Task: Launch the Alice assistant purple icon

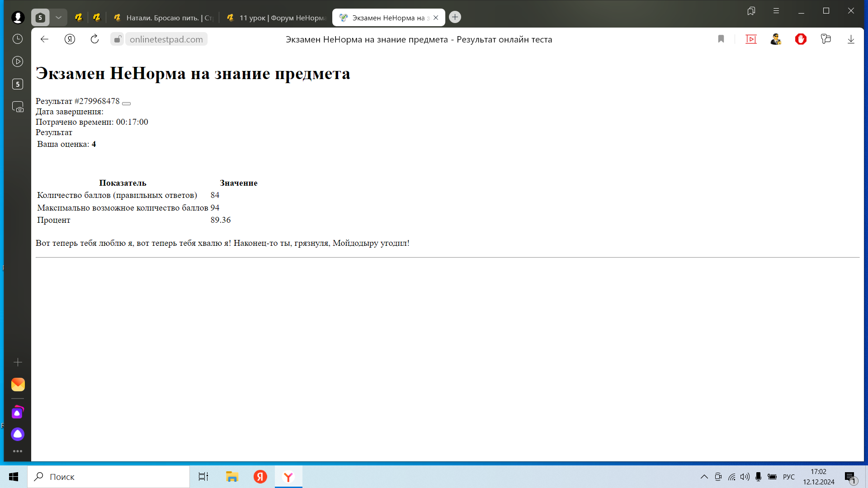Action: coord(18,434)
